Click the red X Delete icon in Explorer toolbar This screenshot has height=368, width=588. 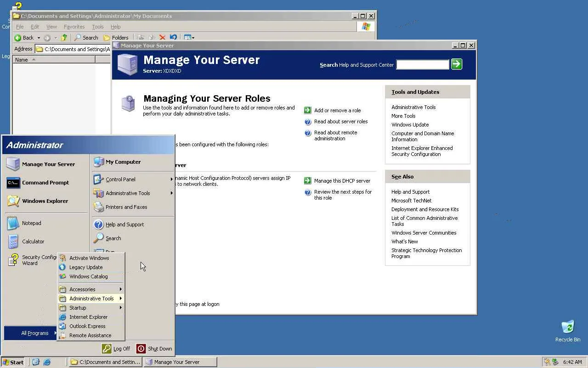tap(162, 38)
